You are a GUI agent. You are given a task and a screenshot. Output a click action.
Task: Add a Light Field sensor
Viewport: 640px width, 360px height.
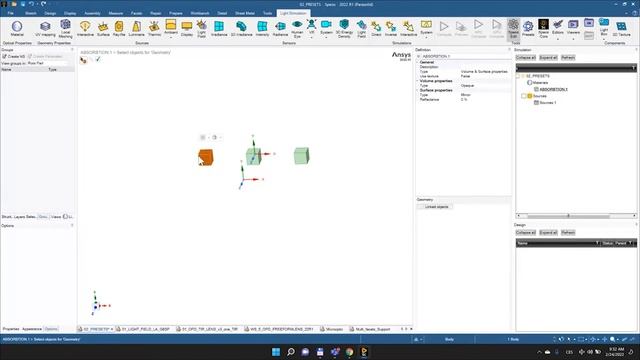361,29
